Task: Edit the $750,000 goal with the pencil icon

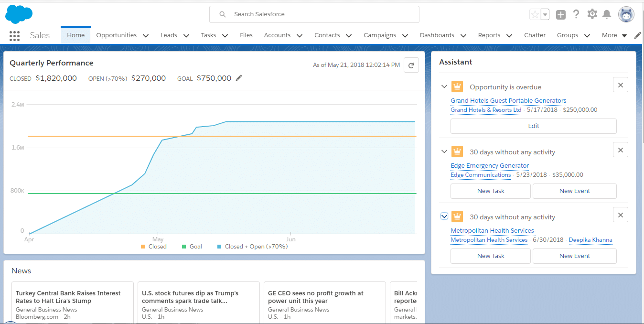Action: tap(239, 78)
